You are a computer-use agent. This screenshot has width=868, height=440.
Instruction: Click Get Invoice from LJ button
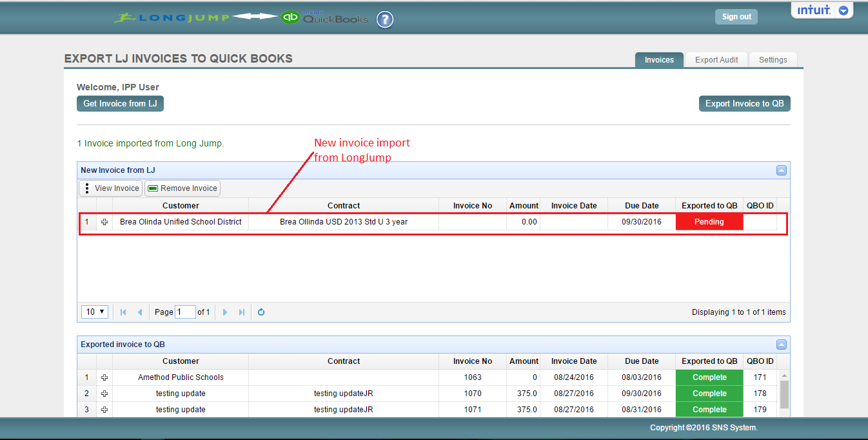tap(120, 103)
